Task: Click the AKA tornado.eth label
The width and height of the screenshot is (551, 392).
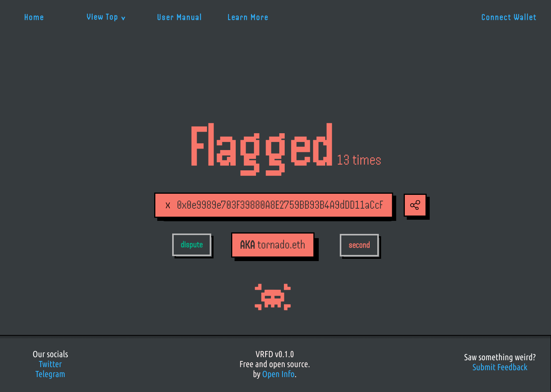Action: point(273,245)
